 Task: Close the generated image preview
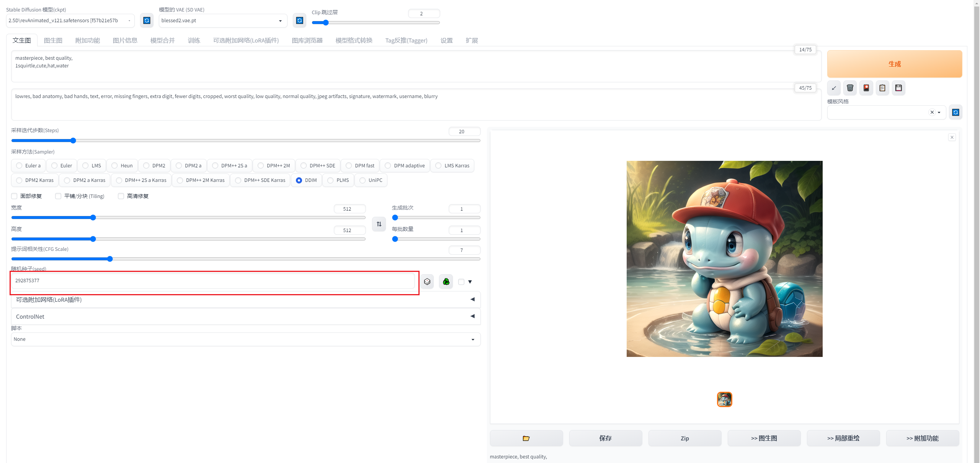952,137
